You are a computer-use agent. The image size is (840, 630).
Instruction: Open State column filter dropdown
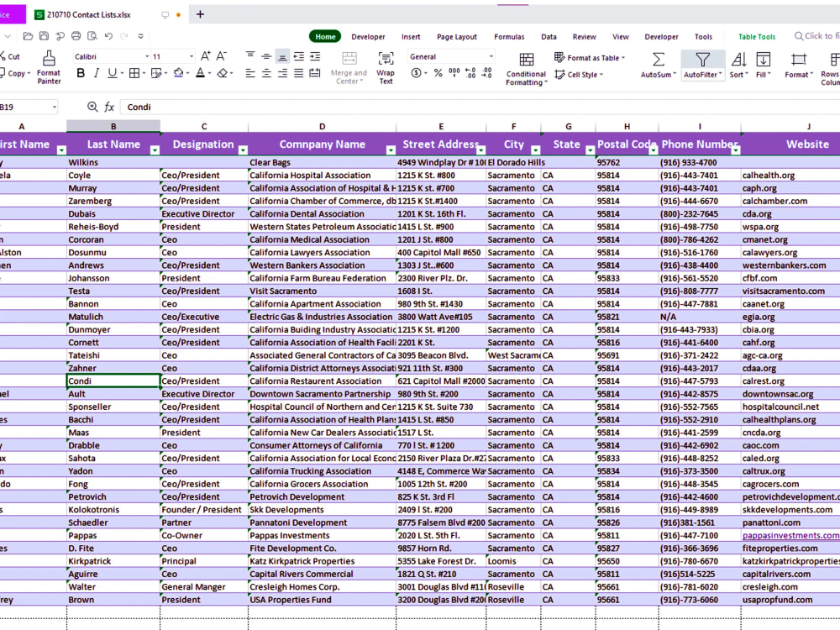click(590, 150)
